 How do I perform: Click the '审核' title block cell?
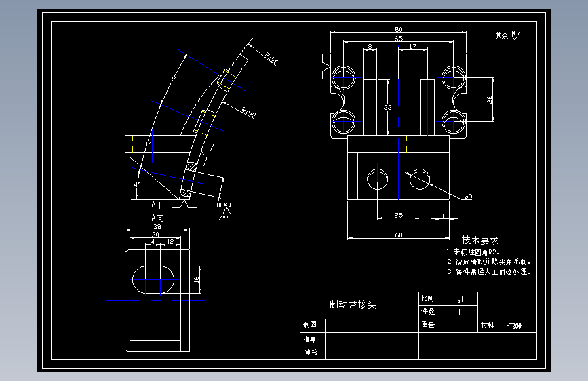(x=311, y=353)
